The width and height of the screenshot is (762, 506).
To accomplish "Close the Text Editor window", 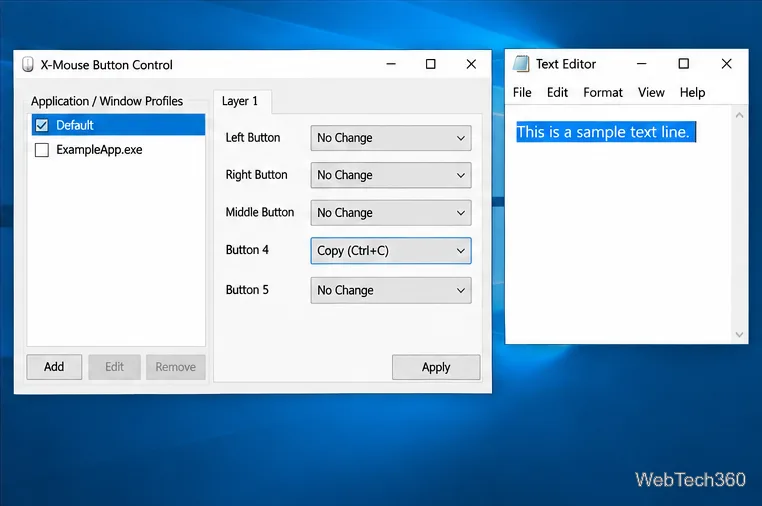I will [726, 64].
